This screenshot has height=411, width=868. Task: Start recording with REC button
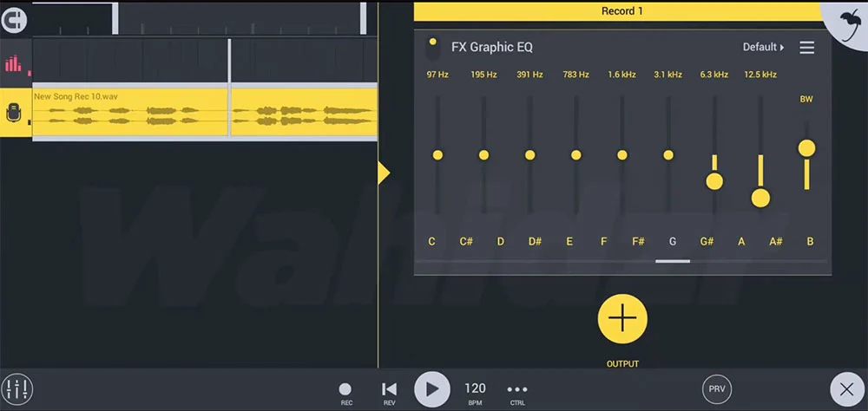pyautogui.click(x=345, y=394)
